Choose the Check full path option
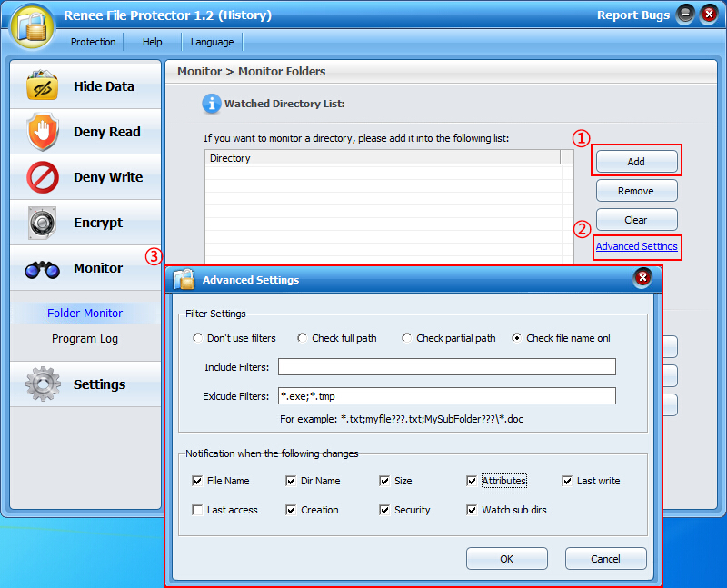 click(x=303, y=338)
